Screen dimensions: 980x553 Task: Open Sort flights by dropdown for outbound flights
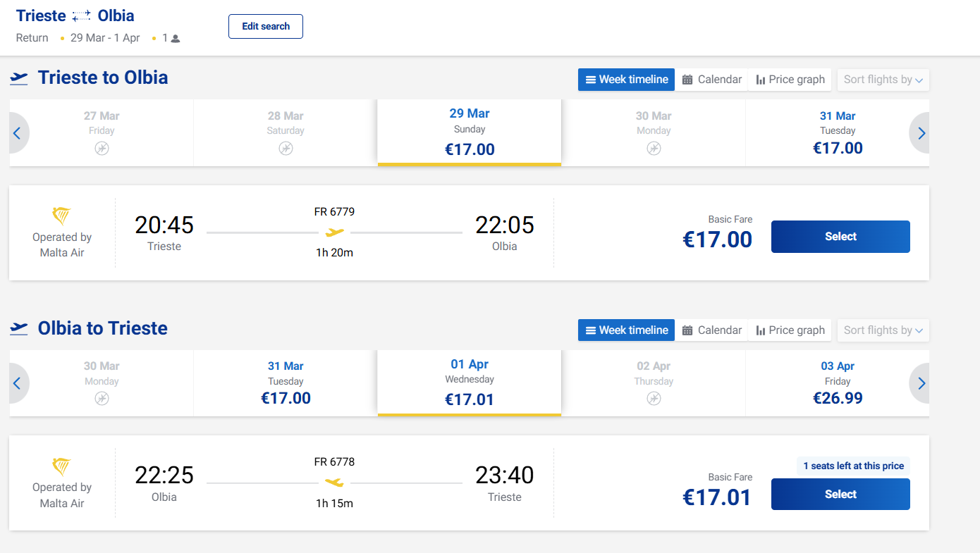[883, 80]
